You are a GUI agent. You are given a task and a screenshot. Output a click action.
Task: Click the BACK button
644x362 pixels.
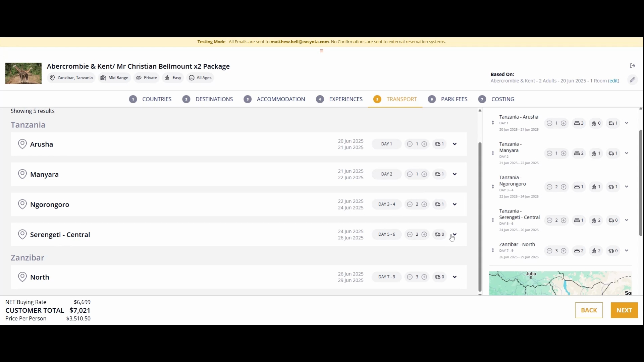[589, 310]
